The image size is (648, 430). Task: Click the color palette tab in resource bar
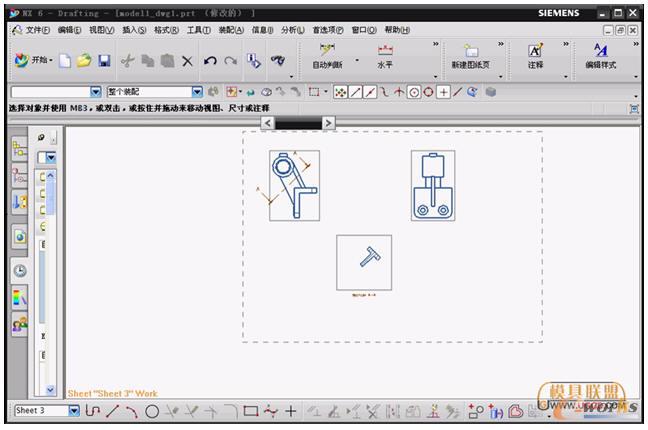tap(19, 297)
